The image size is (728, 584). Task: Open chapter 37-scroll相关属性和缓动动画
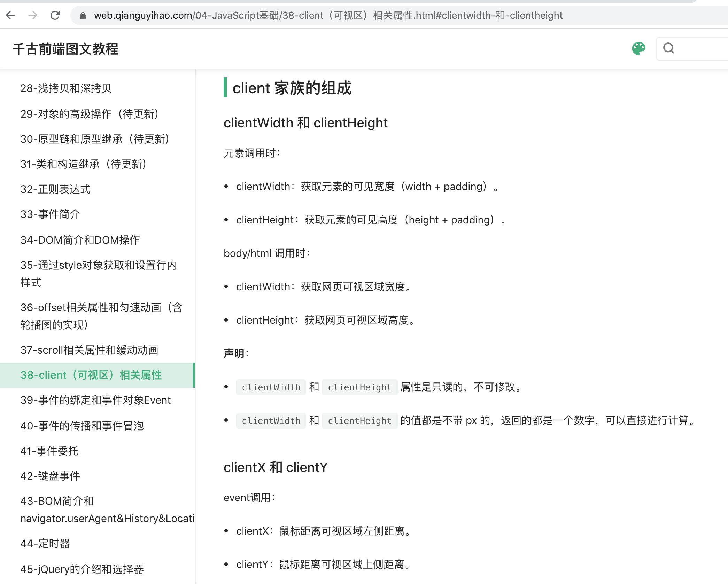tap(89, 350)
